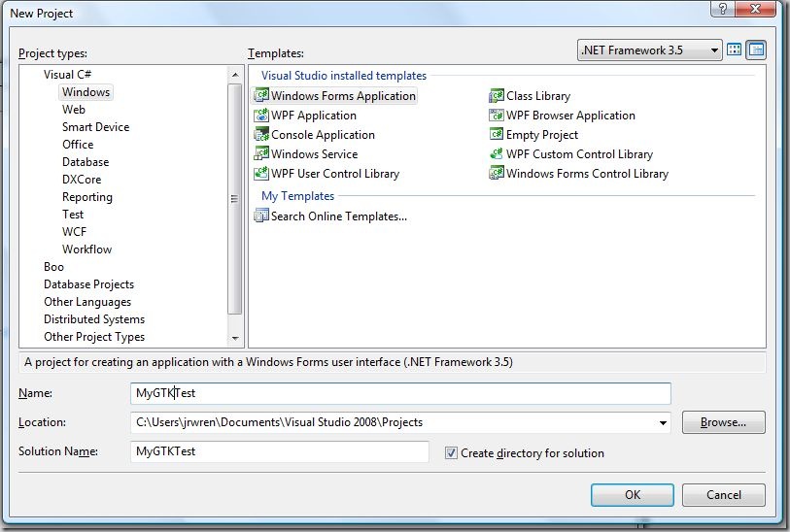Click the WPF Custom Control Library label

point(579,154)
